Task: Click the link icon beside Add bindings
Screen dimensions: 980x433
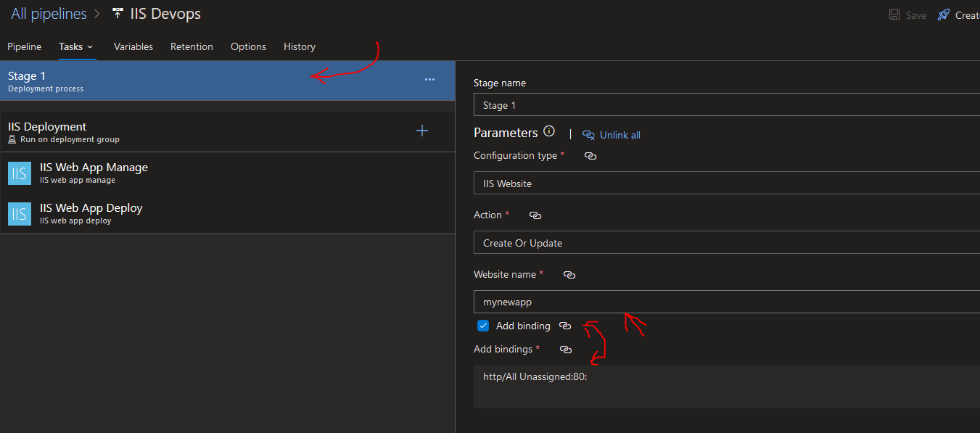Action: (x=565, y=349)
